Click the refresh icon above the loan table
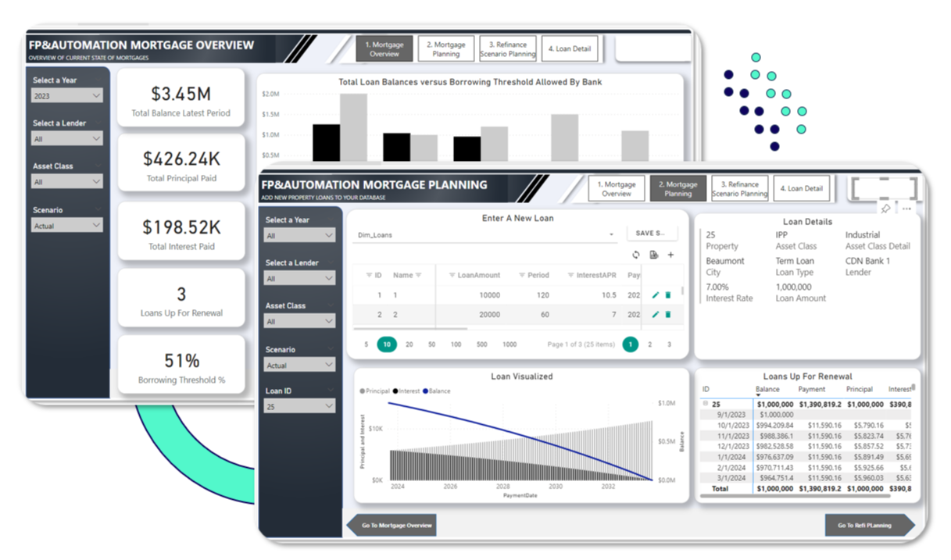Viewport: 951px width, 560px height. click(636, 255)
